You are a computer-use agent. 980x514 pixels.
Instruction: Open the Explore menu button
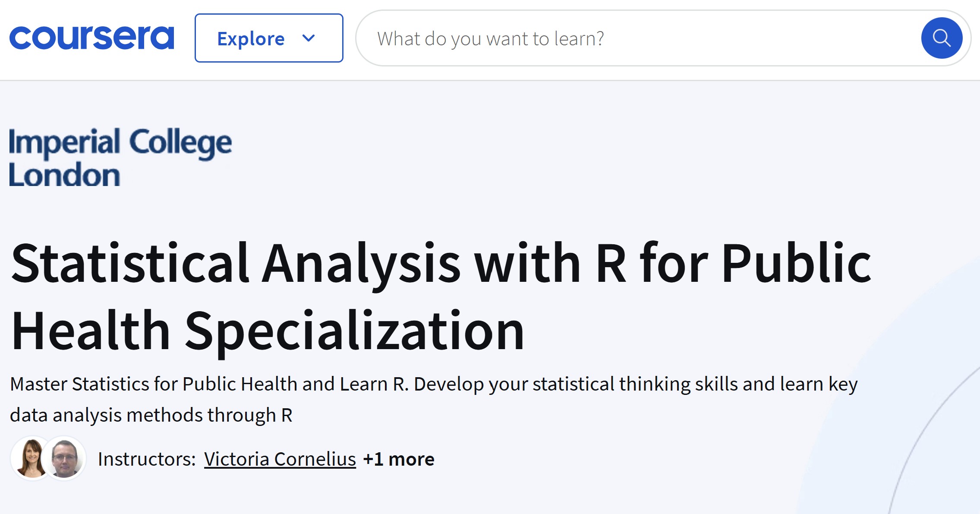pyautogui.click(x=268, y=38)
